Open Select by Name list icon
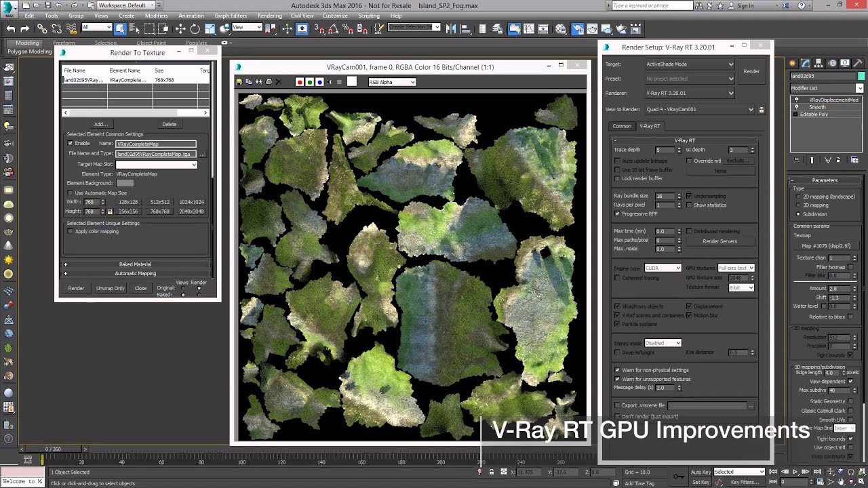The height and width of the screenshot is (488, 868). click(x=134, y=28)
